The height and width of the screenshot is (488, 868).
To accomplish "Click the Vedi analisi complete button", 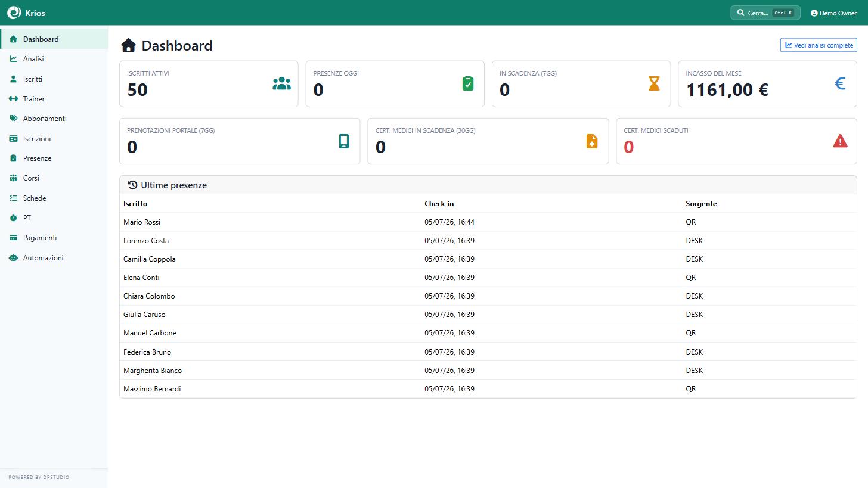I will [819, 45].
